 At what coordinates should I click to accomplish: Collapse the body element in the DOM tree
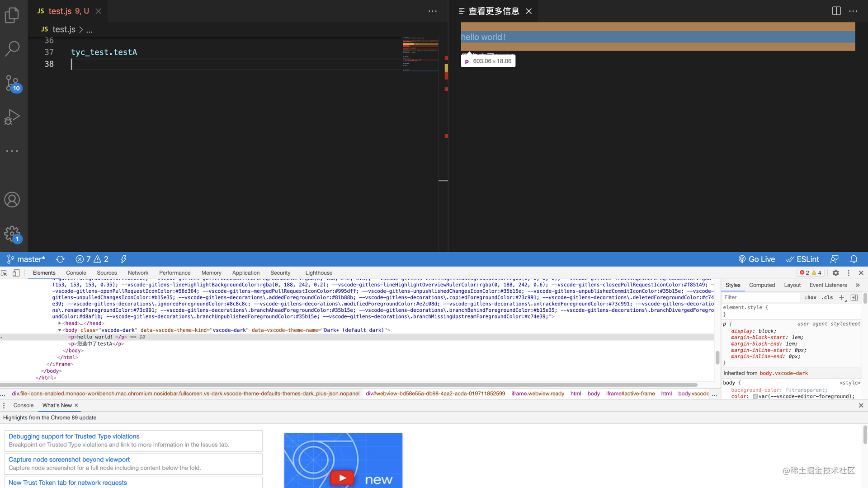click(60, 330)
